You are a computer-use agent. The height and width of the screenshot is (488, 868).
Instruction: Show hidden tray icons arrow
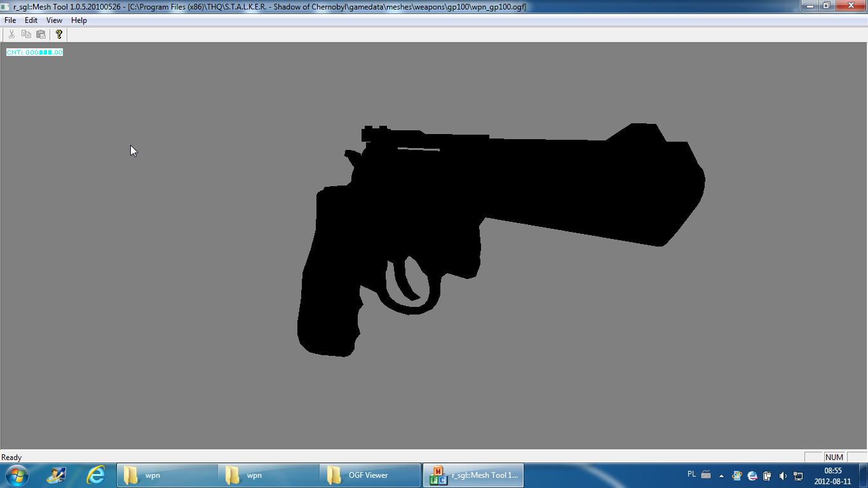click(x=721, y=475)
